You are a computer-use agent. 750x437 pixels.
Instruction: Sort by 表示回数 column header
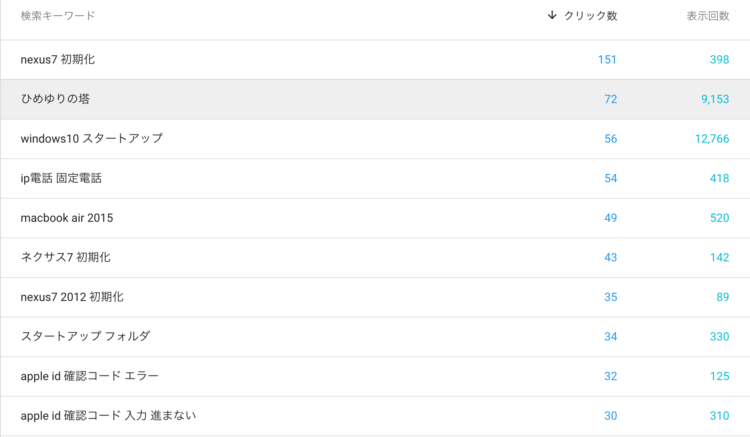click(x=708, y=16)
